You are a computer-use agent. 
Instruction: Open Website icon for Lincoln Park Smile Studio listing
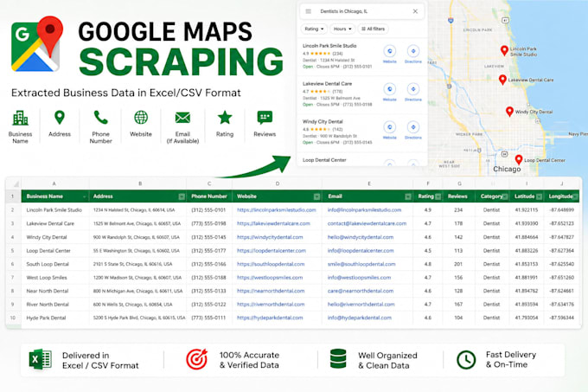[x=390, y=51]
